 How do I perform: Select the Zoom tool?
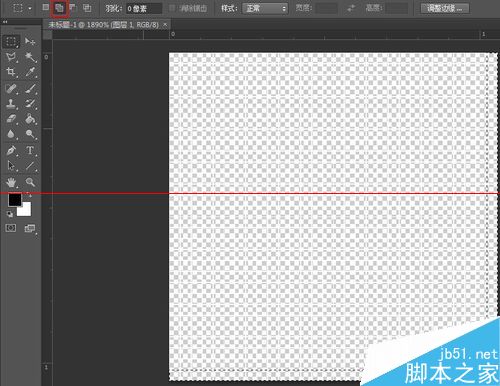[x=30, y=182]
